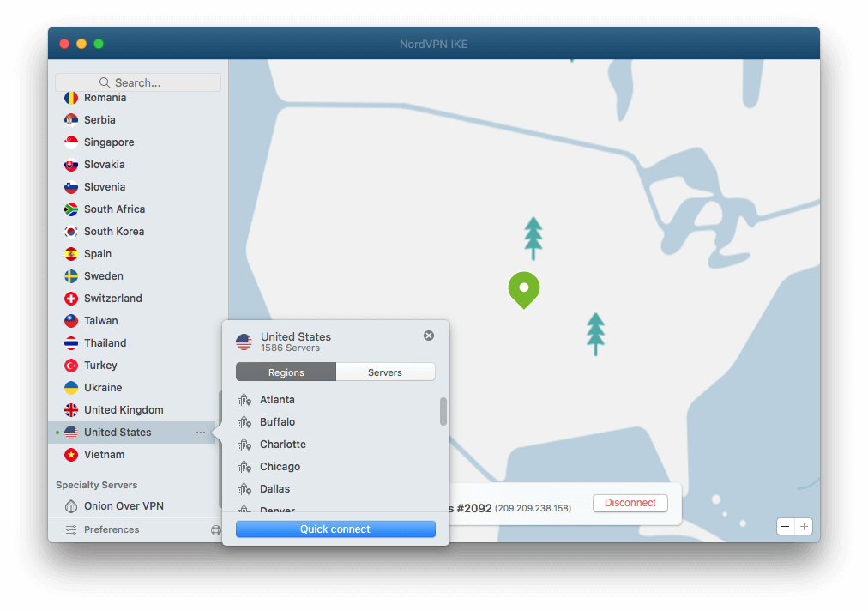Click the Atlanta city icon
The width and height of the screenshot is (868, 611).
coord(244,400)
